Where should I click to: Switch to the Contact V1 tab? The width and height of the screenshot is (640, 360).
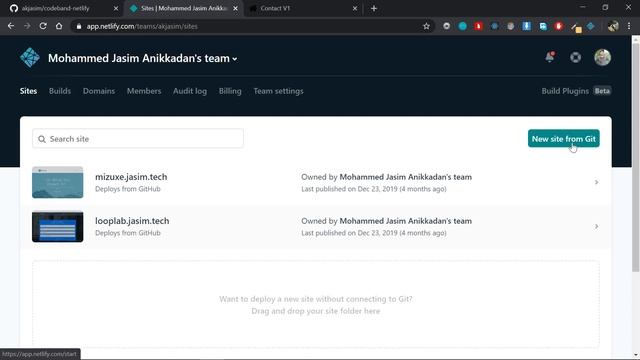click(302, 8)
